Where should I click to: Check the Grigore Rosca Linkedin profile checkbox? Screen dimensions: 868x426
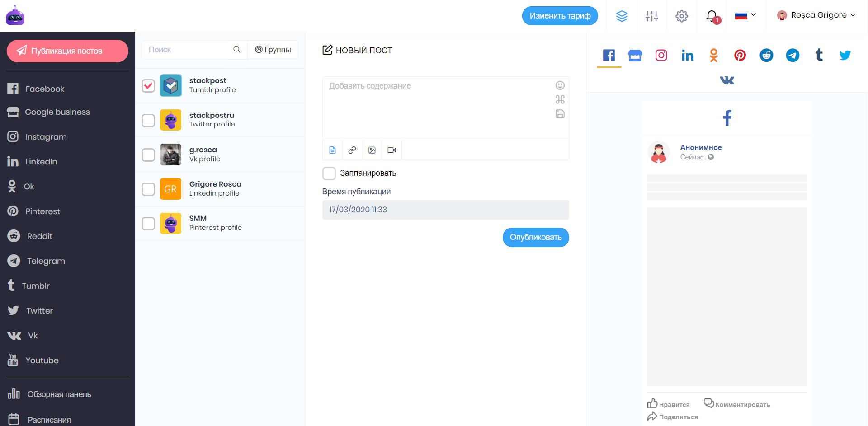[x=148, y=189]
